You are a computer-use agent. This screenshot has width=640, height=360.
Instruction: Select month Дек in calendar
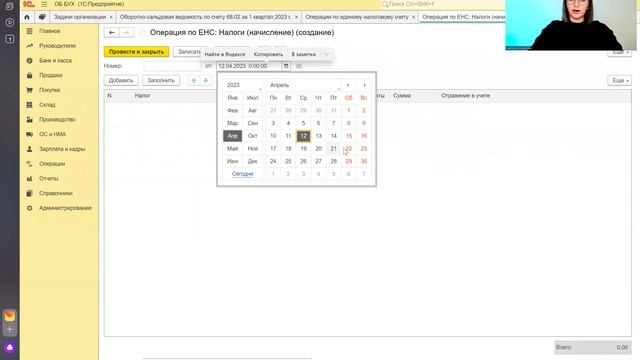click(x=253, y=161)
